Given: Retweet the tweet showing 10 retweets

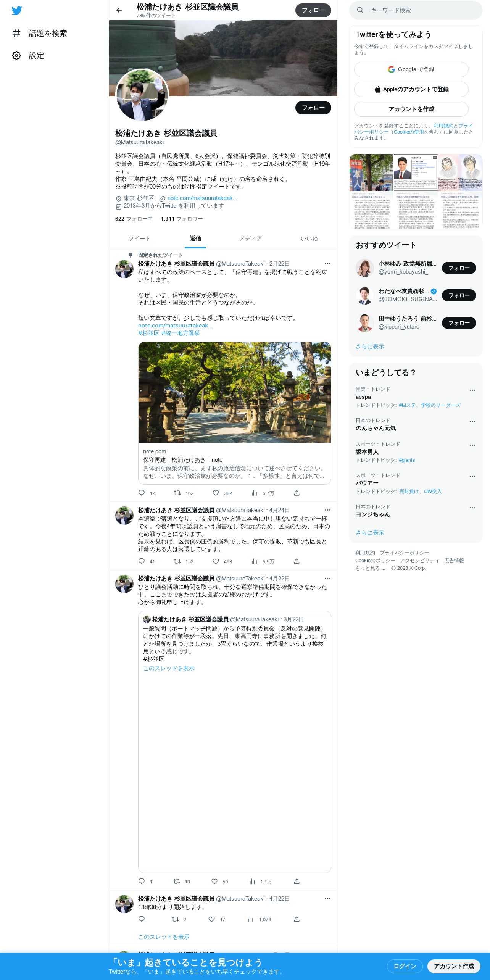Looking at the screenshot, I should pos(176,881).
